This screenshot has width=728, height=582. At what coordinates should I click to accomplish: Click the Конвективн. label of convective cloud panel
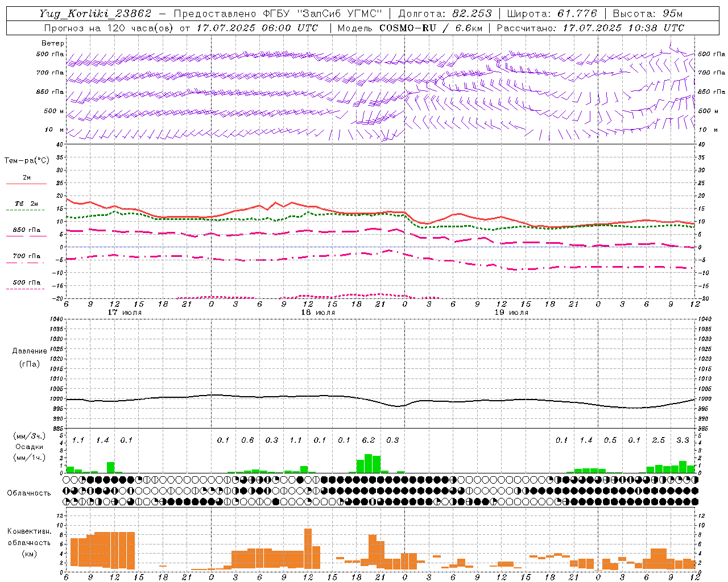(x=30, y=531)
